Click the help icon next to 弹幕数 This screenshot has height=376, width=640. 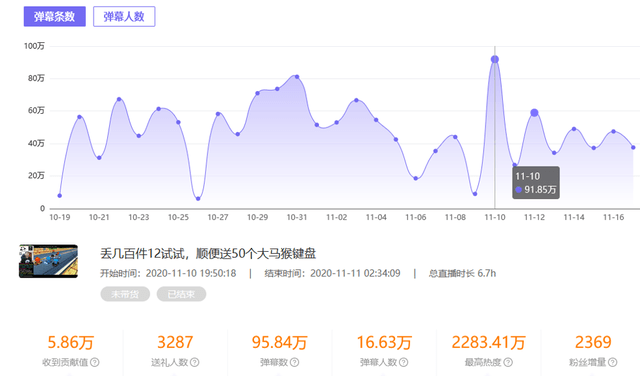coord(295,362)
